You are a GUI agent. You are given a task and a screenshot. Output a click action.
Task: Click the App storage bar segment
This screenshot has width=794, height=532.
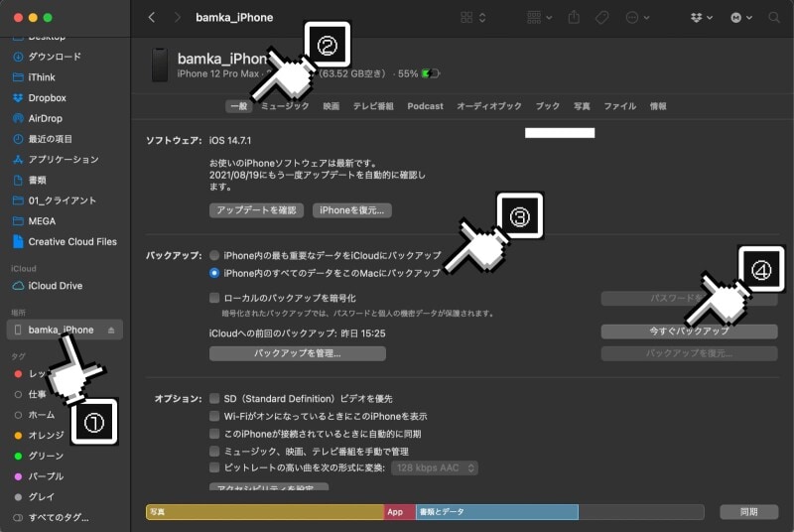400,512
